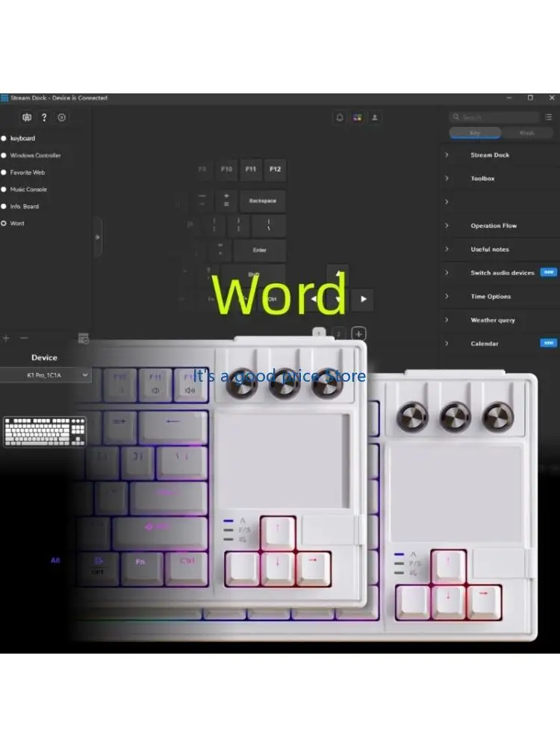Open the profile manager icon above Device
Screen dimensions: 560x747
click(84, 338)
